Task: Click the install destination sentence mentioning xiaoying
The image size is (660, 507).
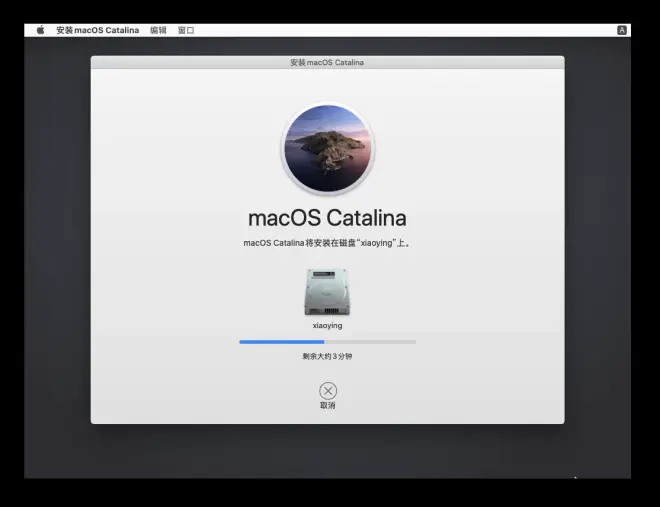Action: (x=327, y=243)
